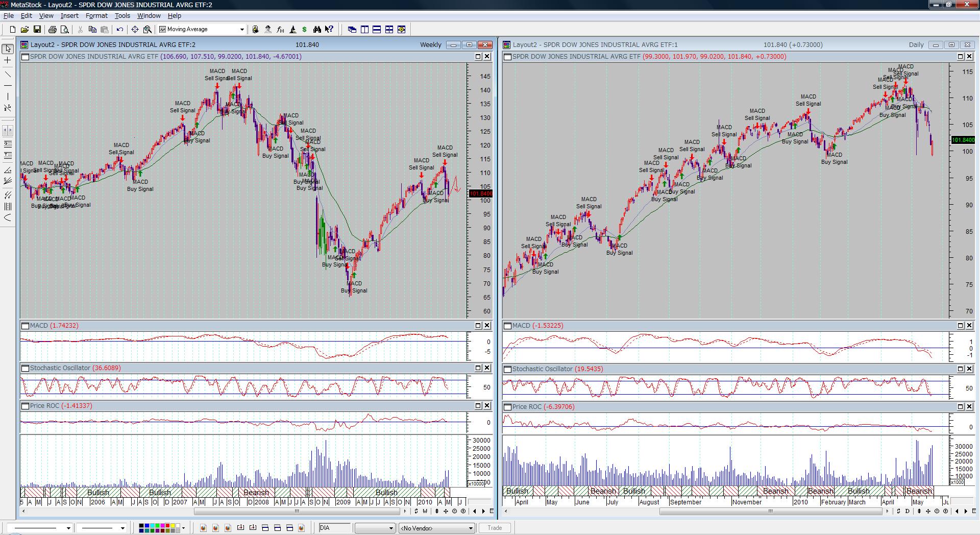Image resolution: width=980 pixels, height=535 pixels.
Task: Click the green dollar sign icon
Action: tap(305, 30)
